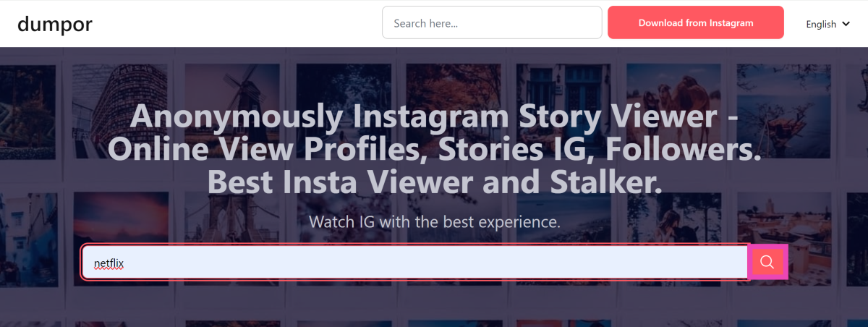Click the magnifier search icon button
868x327 pixels.
point(767,262)
